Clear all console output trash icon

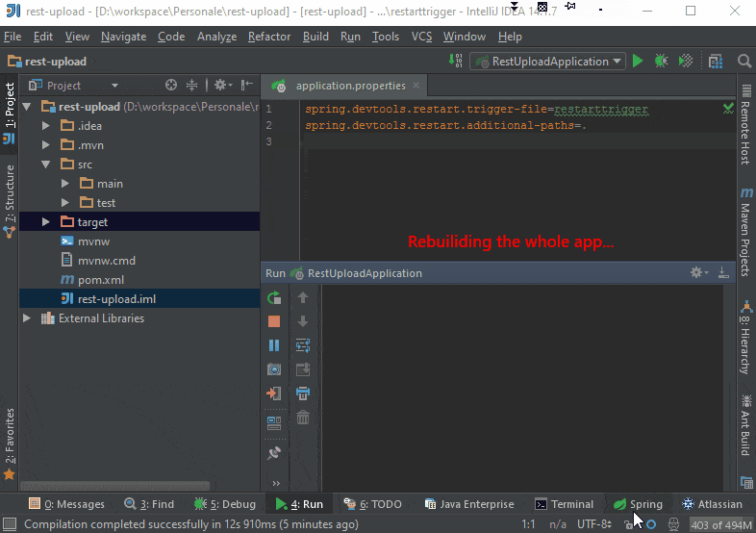click(303, 418)
